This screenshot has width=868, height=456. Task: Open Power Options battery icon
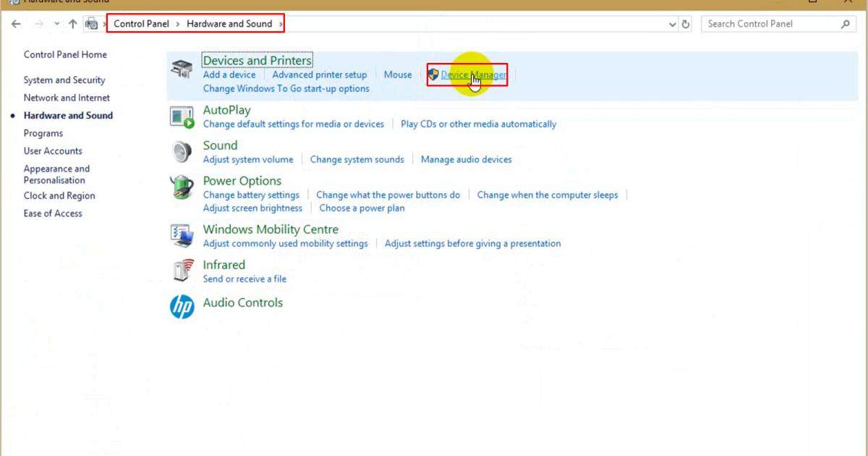pyautogui.click(x=182, y=187)
